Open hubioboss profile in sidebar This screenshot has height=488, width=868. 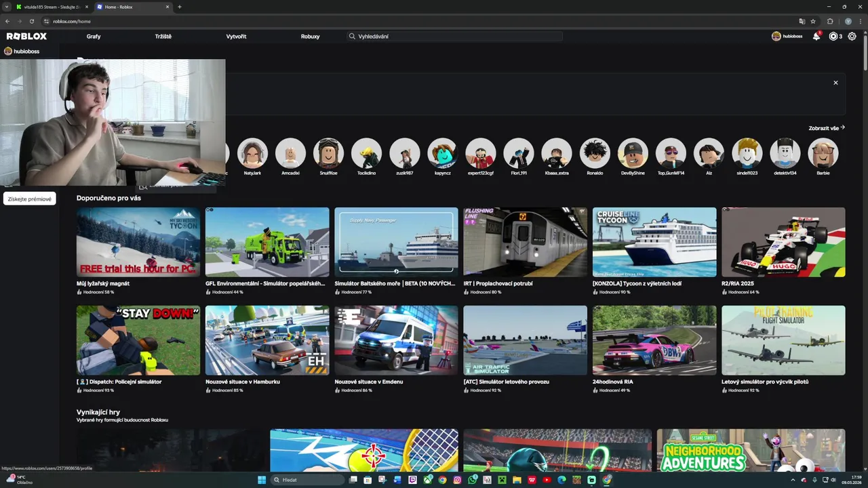tap(22, 52)
